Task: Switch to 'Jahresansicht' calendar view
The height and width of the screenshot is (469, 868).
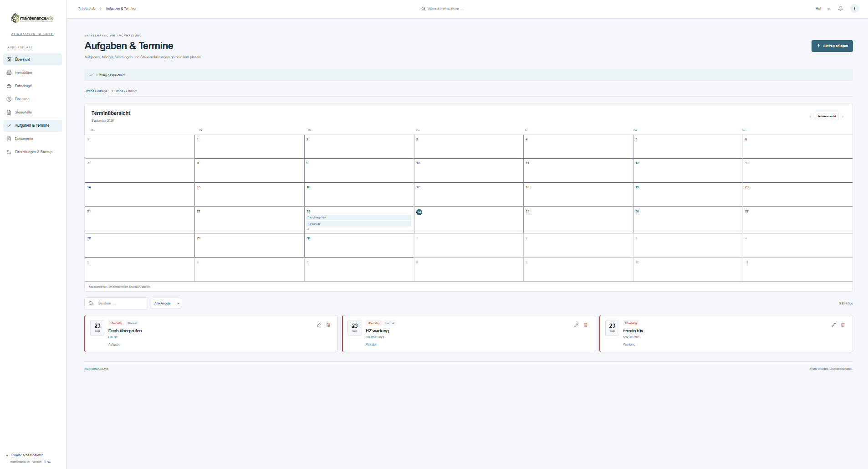Action: 827,116
